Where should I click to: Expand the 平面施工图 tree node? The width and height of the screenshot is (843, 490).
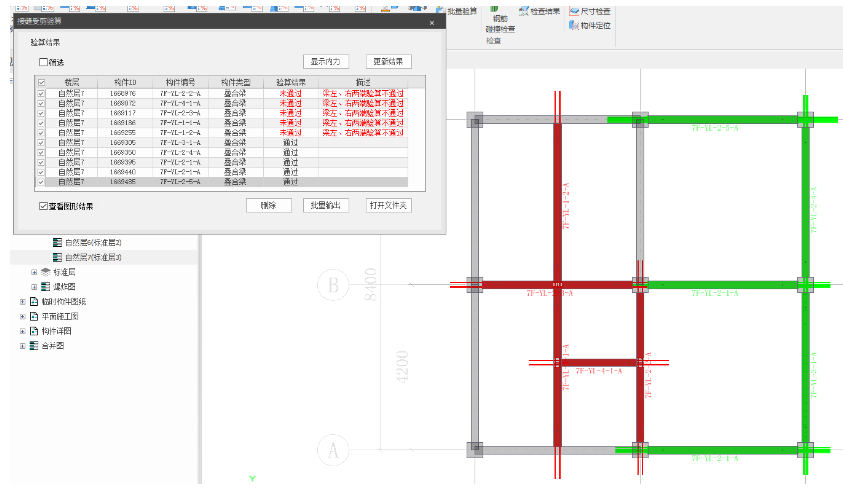pos(22,316)
